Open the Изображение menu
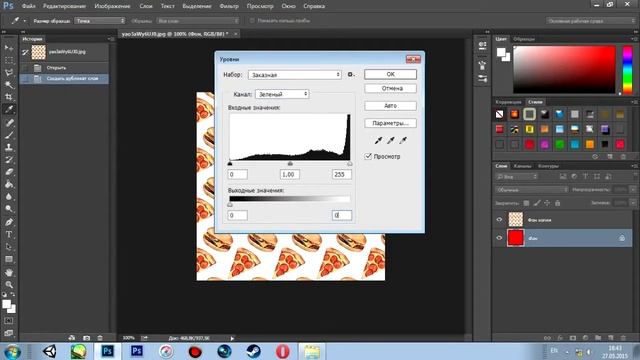640x360 pixels. [x=112, y=6]
